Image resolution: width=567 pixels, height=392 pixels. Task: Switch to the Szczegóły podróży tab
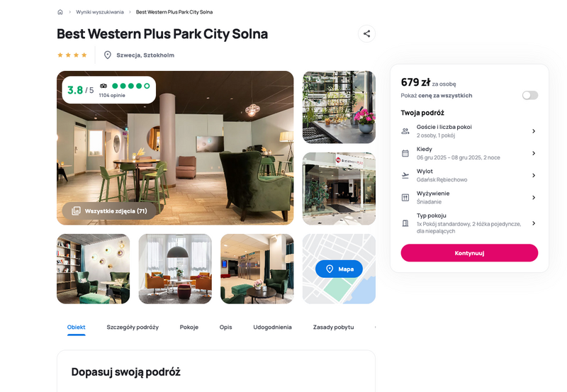point(133,327)
